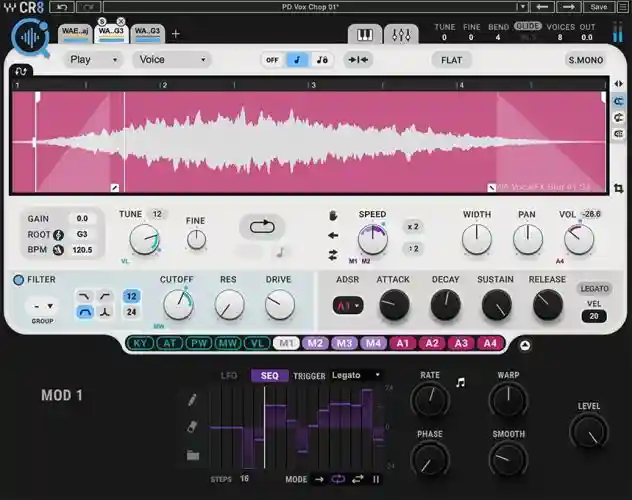632x500 pixels.
Task: Click the crop sample icon
Action: [x=618, y=188]
